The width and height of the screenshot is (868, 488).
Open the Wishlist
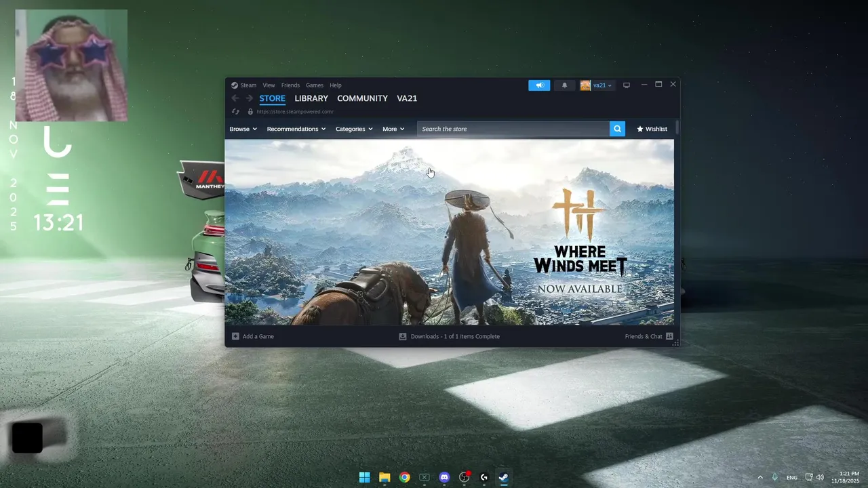652,129
